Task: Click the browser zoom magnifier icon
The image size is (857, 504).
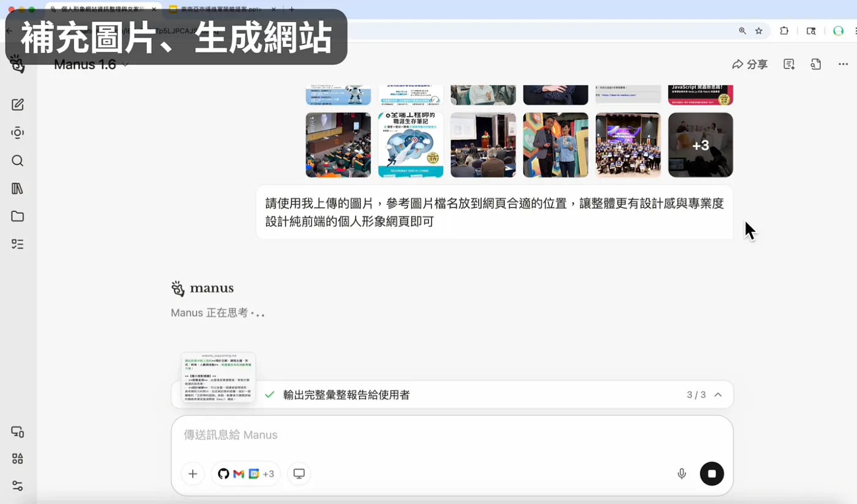Action: pos(743,31)
